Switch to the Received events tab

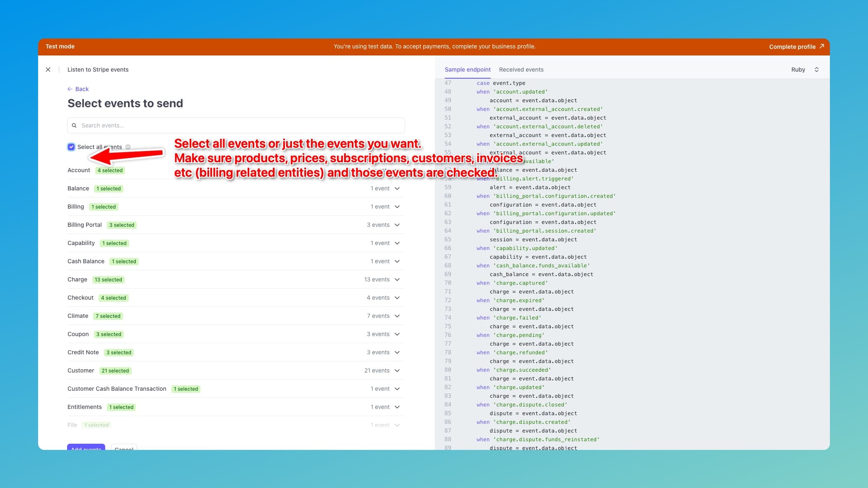pyautogui.click(x=521, y=69)
